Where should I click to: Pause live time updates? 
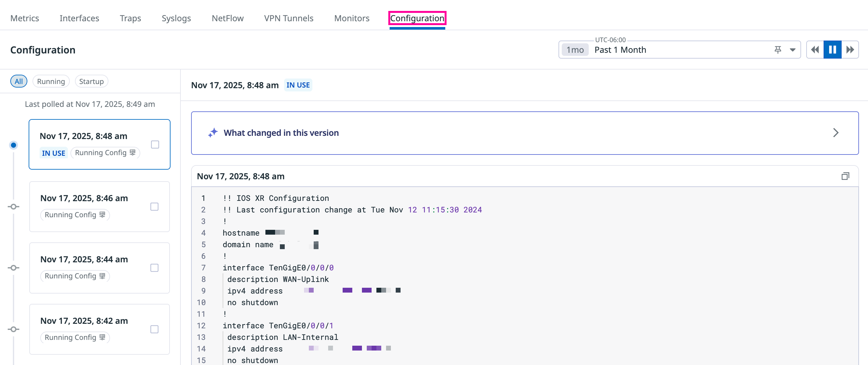832,50
